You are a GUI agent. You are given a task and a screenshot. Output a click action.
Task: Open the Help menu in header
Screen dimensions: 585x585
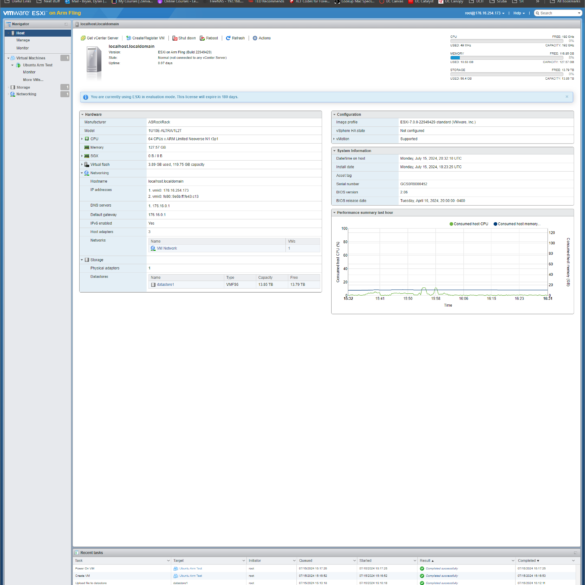pos(519,13)
